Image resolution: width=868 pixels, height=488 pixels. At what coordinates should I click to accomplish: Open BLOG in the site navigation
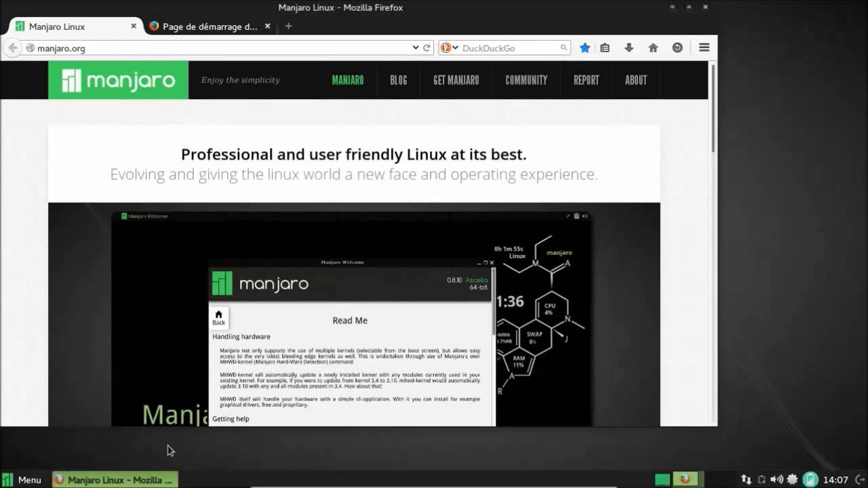tap(399, 80)
